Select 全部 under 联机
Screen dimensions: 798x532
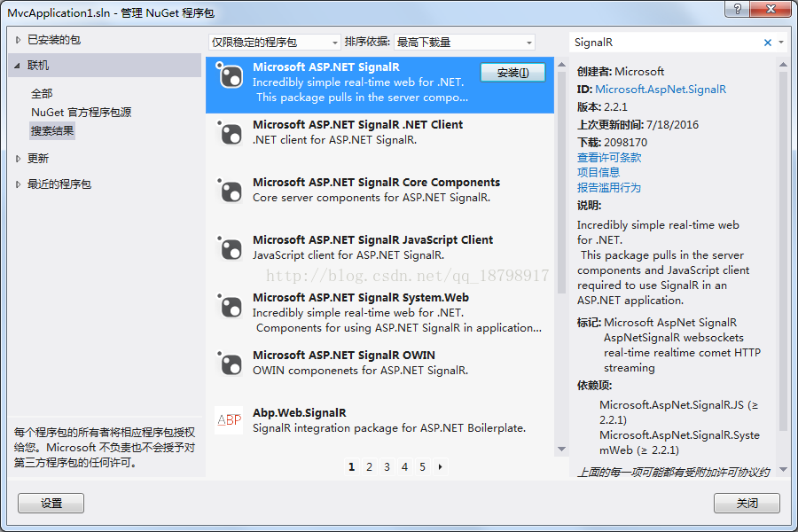[x=42, y=94]
